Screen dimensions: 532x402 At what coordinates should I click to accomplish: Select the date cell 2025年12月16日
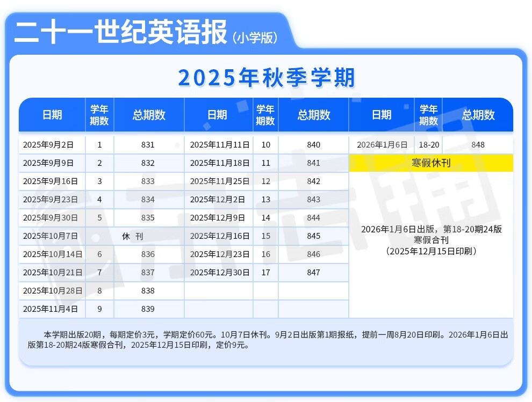220,236
